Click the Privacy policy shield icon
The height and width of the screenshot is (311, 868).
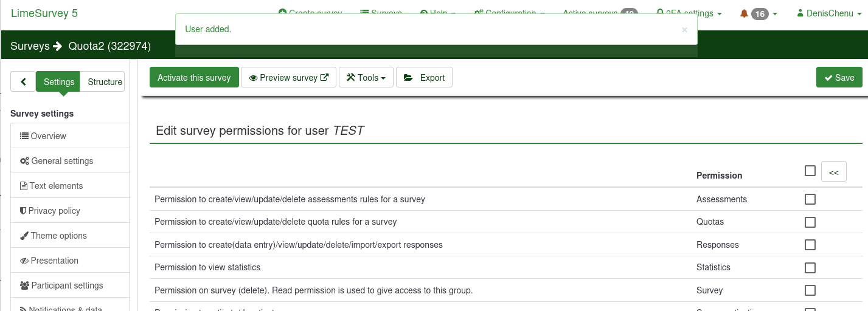[23, 211]
